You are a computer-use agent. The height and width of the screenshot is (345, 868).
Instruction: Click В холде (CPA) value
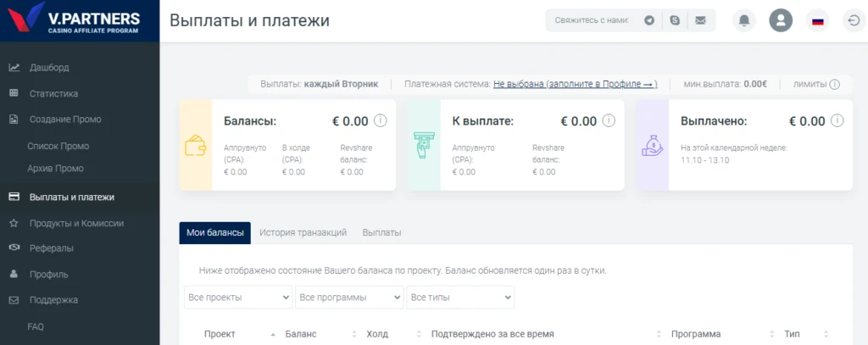293,172
